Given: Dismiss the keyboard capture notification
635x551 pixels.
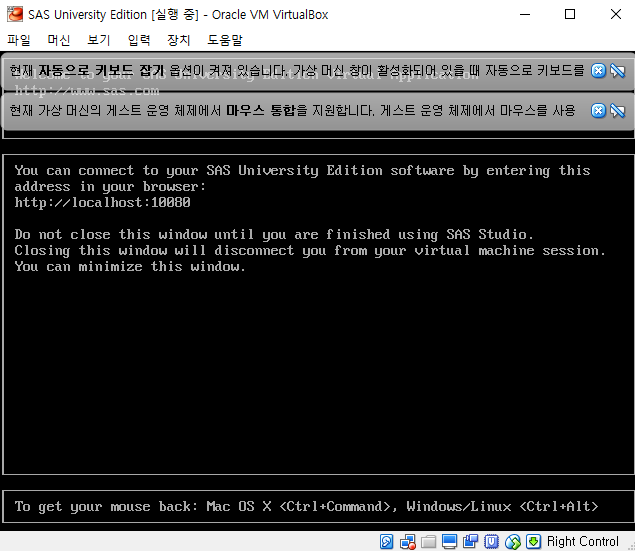Looking at the screenshot, I should (598, 71).
